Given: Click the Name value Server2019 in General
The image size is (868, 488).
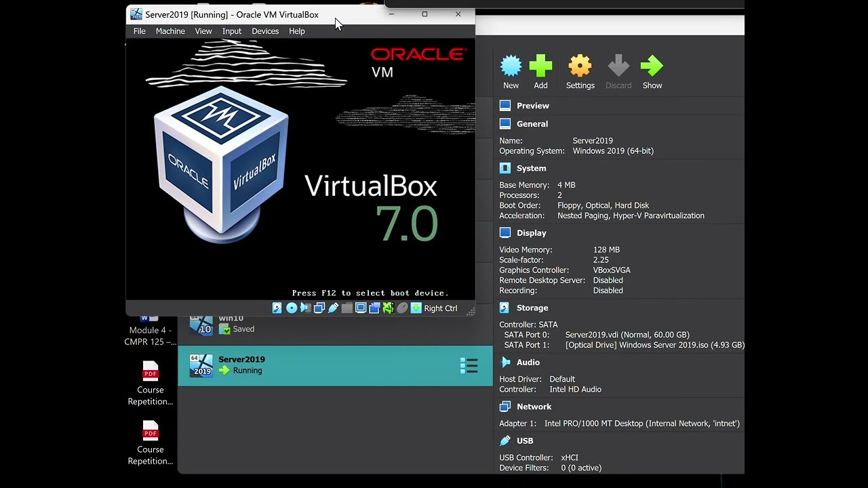Looking at the screenshot, I should coord(593,141).
